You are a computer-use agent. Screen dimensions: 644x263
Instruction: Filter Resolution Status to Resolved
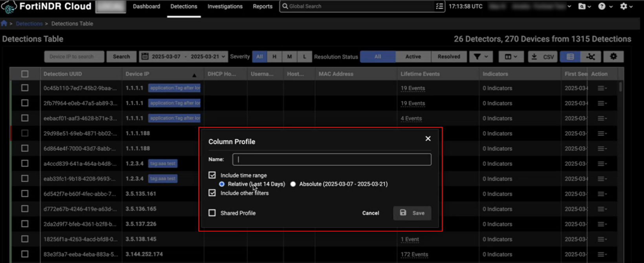coord(449,57)
